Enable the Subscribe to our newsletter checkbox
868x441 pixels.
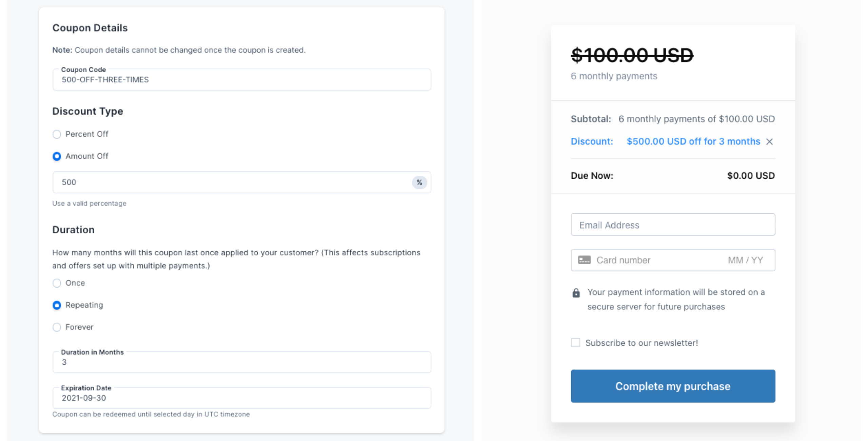575,343
